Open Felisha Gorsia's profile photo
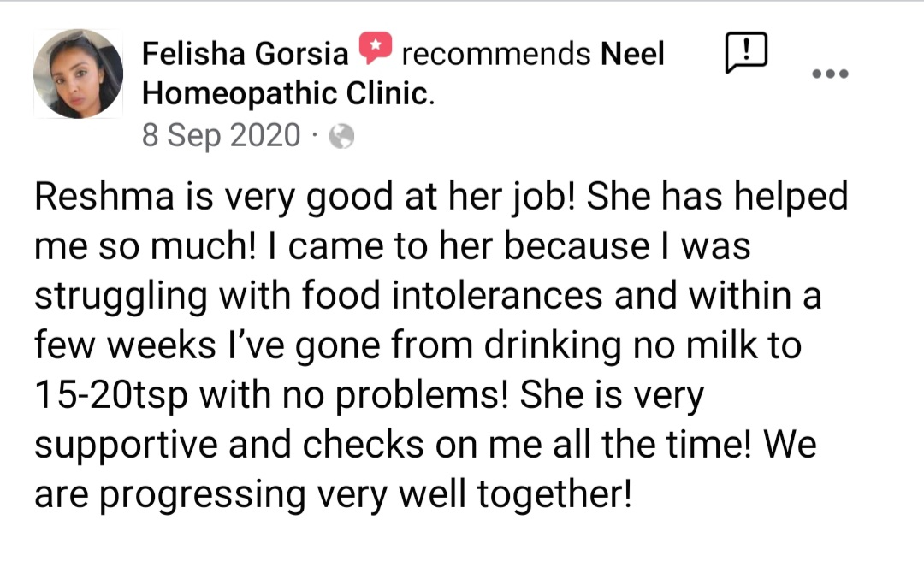The width and height of the screenshot is (924, 561). pyautogui.click(x=78, y=74)
